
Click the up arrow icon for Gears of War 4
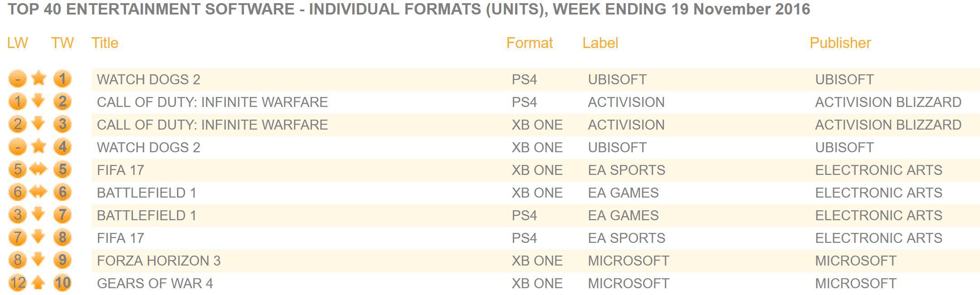39,283
